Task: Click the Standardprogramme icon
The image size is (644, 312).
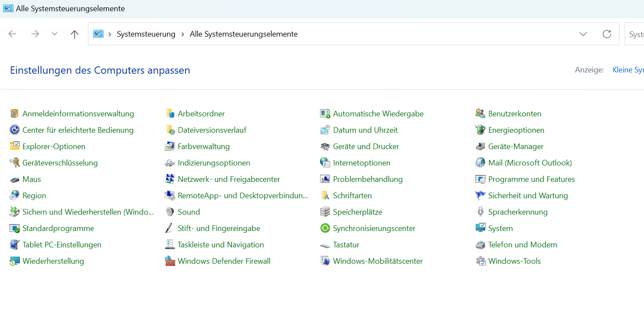Action: pos(15,228)
